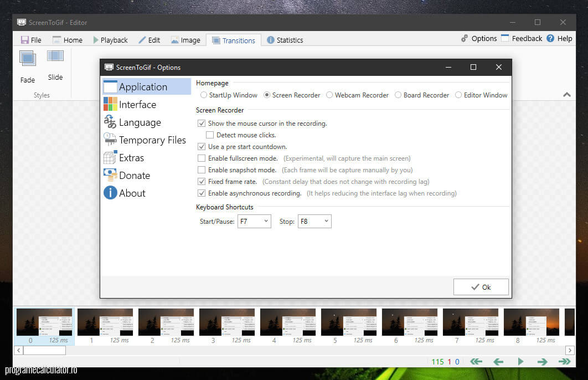Select the Fade transition style
This screenshot has width=588, height=380.
coord(27,67)
